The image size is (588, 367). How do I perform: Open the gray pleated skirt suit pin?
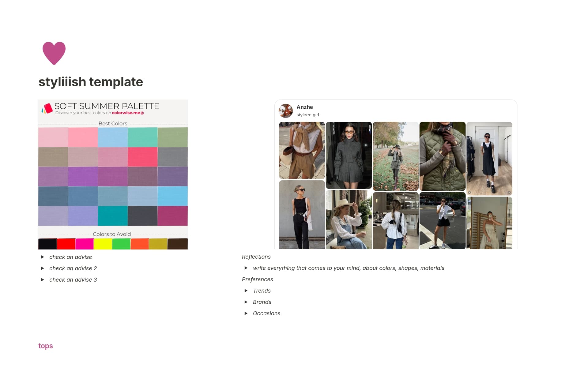pyautogui.click(x=349, y=155)
